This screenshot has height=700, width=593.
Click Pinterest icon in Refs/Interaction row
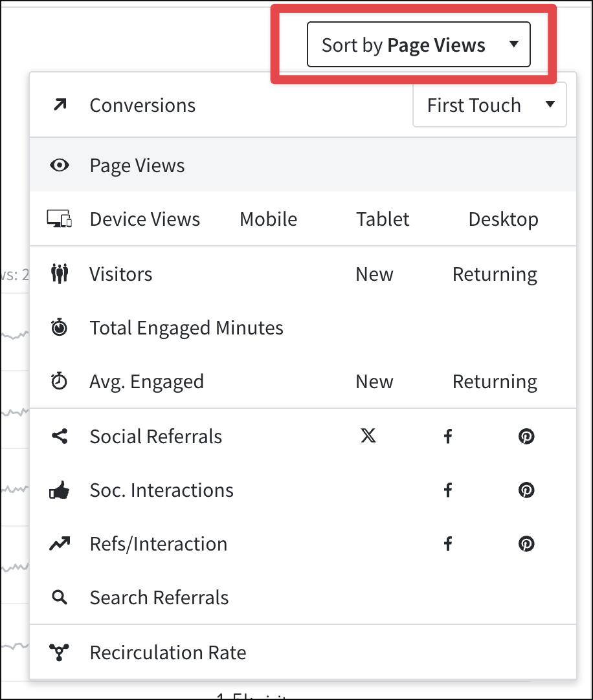tap(526, 543)
